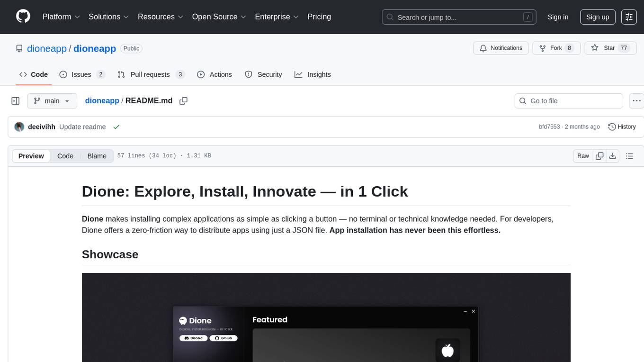View the green commit check status
The width and height of the screenshot is (644, 362).
[116, 127]
